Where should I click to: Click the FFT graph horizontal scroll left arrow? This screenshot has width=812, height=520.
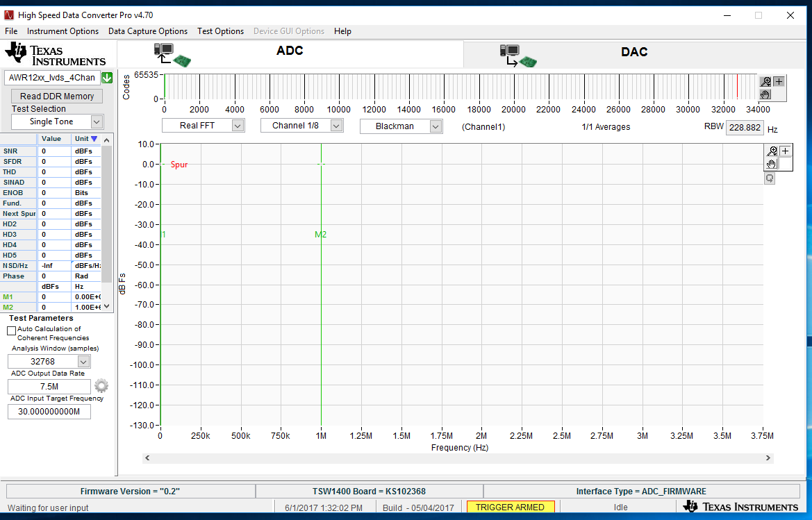tap(147, 458)
